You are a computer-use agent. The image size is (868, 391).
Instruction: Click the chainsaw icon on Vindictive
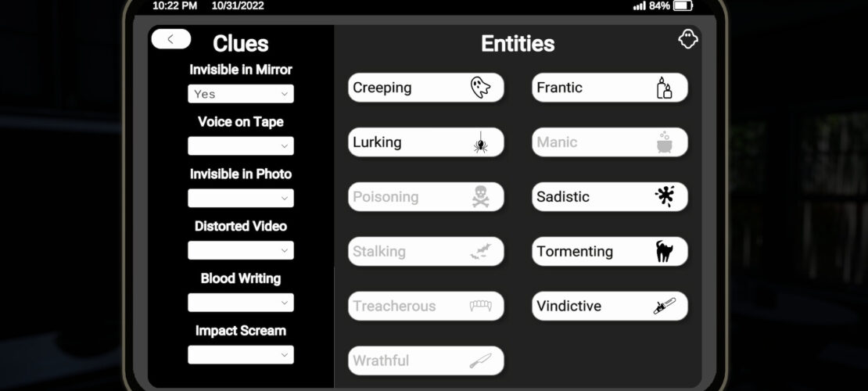(664, 306)
